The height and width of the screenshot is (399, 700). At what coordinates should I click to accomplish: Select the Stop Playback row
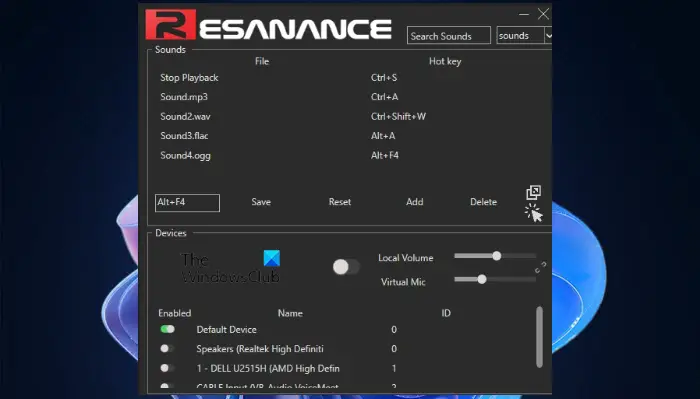(x=189, y=78)
